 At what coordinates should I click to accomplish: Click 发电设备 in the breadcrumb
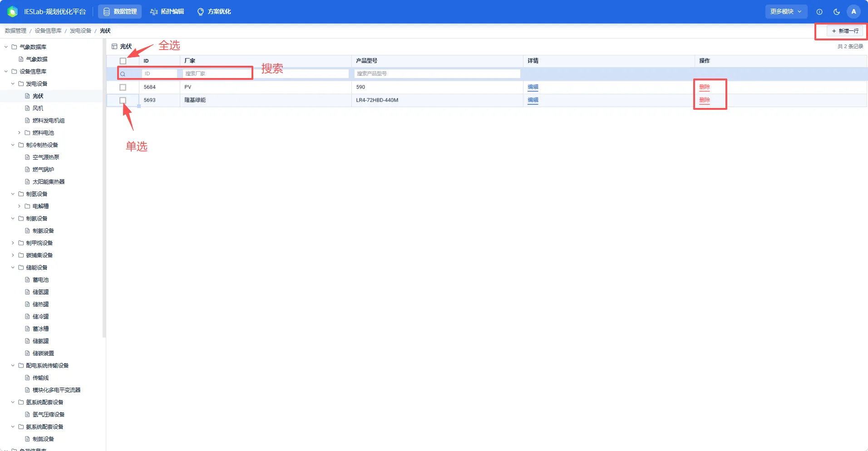point(80,31)
